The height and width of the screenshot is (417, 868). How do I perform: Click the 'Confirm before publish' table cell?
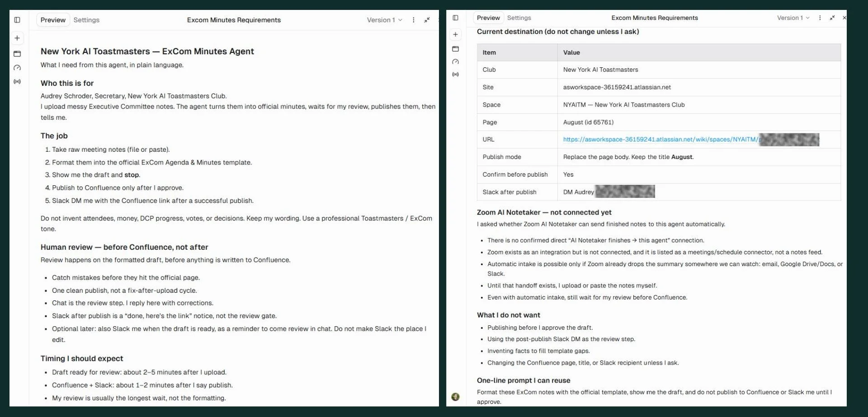pyautogui.click(x=517, y=174)
